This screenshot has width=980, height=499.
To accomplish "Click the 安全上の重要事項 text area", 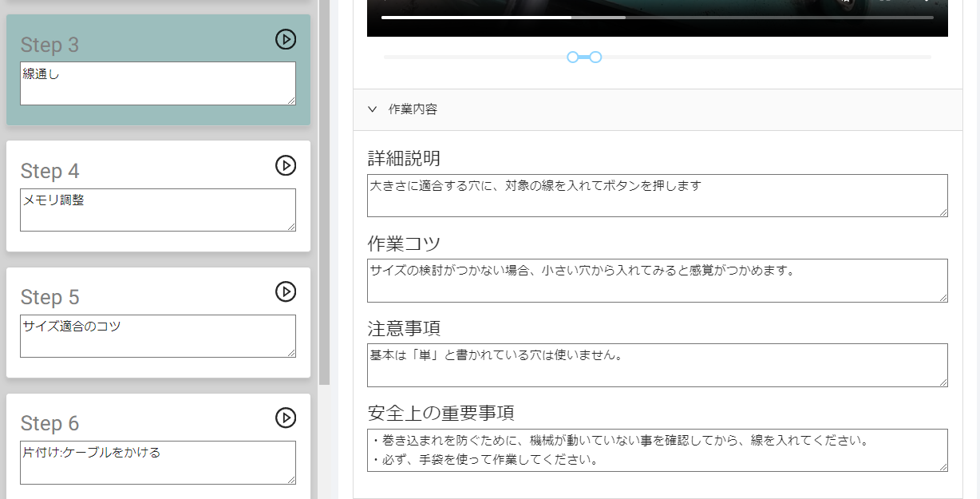I will pos(656,450).
